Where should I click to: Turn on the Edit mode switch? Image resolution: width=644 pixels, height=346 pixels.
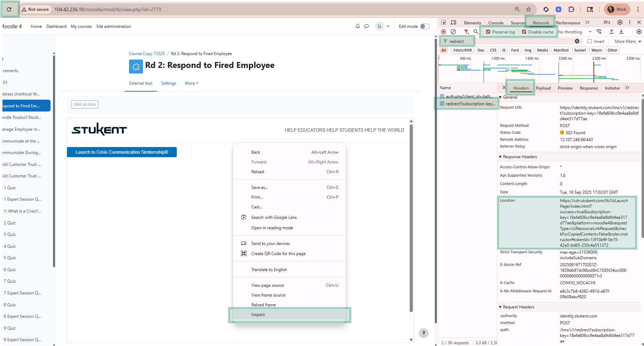click(x=425, y=26)
